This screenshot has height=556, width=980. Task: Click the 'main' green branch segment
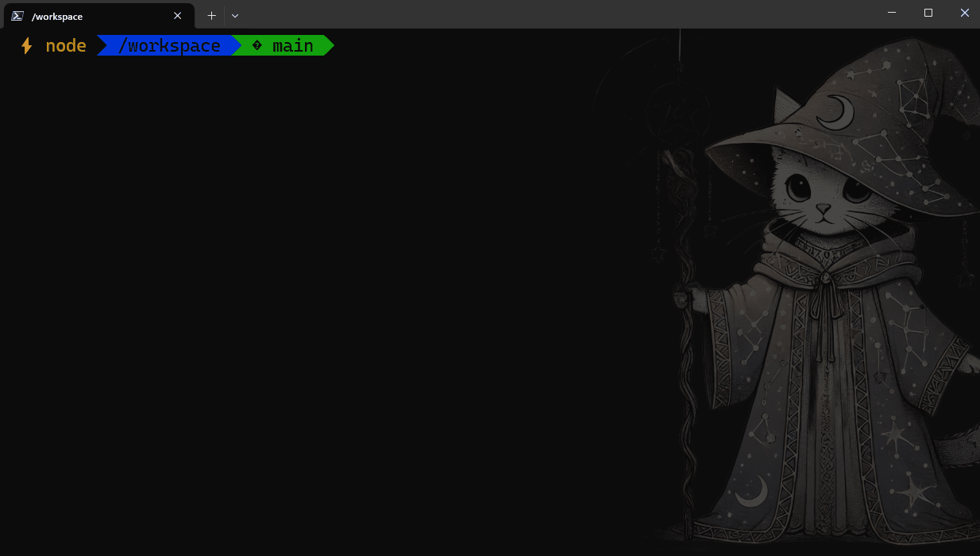click(283, 46)
